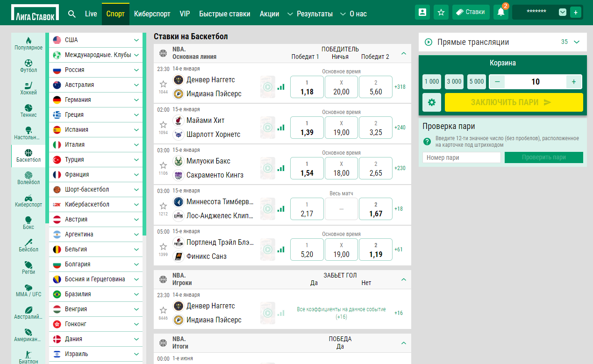Open the Live tab
Viewport: 593px width, 364px height.
click(x=91, y=14)
